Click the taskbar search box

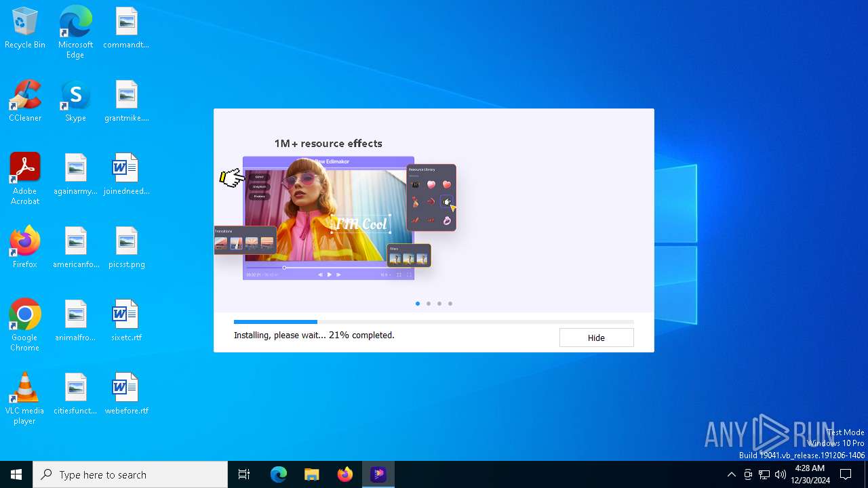pyautogui.click(x=130, y=474)
